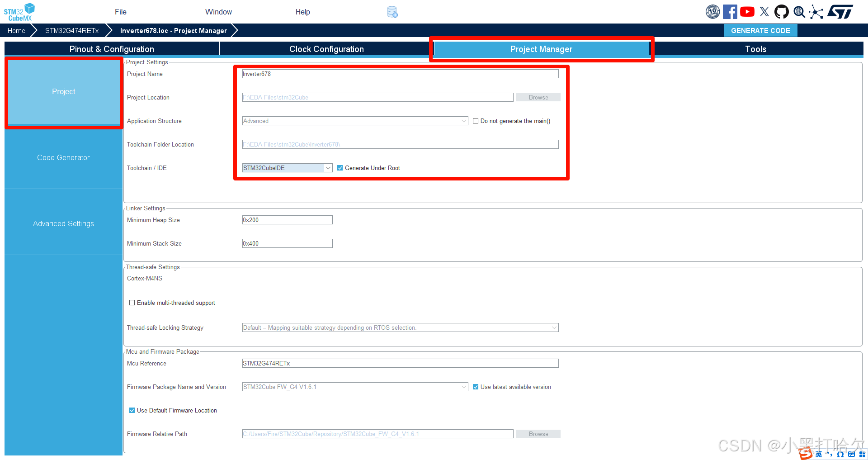Click the Thread-safe Settings group label
Image resolution: width=868 pixels, height=460 pixels.
click(153, 267)
